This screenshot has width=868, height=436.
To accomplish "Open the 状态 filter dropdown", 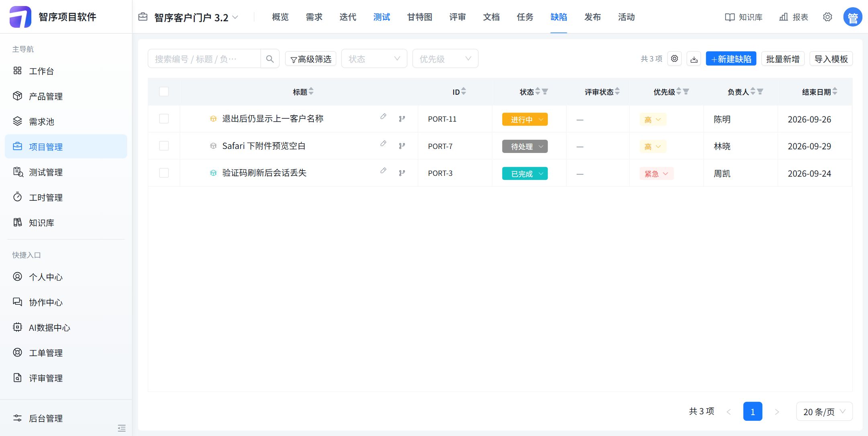I will 374,59.
